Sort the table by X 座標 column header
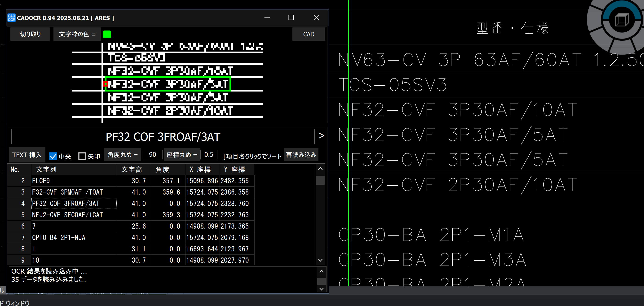 point(200,170)
